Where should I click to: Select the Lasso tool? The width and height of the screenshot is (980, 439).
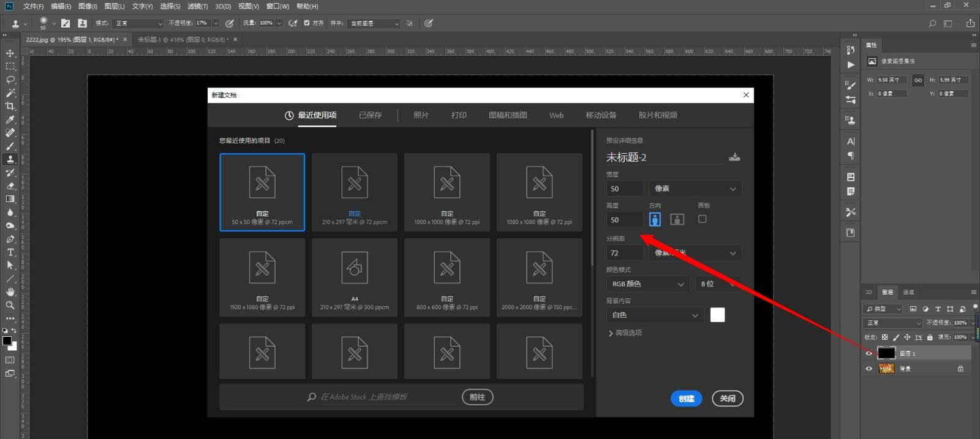tap(10, 80)
